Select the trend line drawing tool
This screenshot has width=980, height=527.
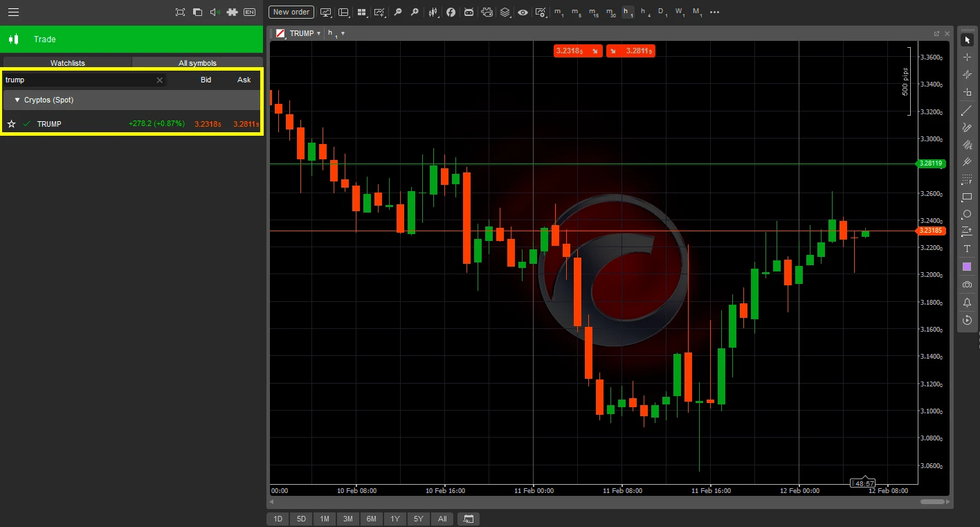(x=967, y=111)
